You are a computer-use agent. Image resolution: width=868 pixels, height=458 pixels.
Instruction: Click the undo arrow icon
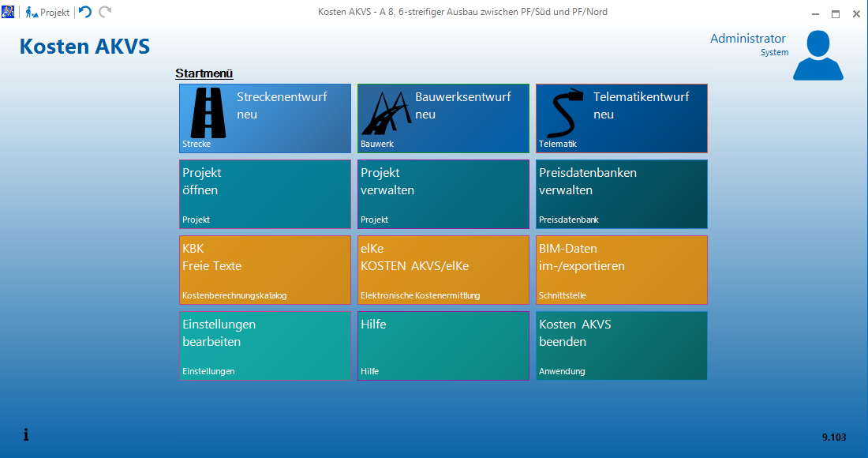[x=84, y=12]
